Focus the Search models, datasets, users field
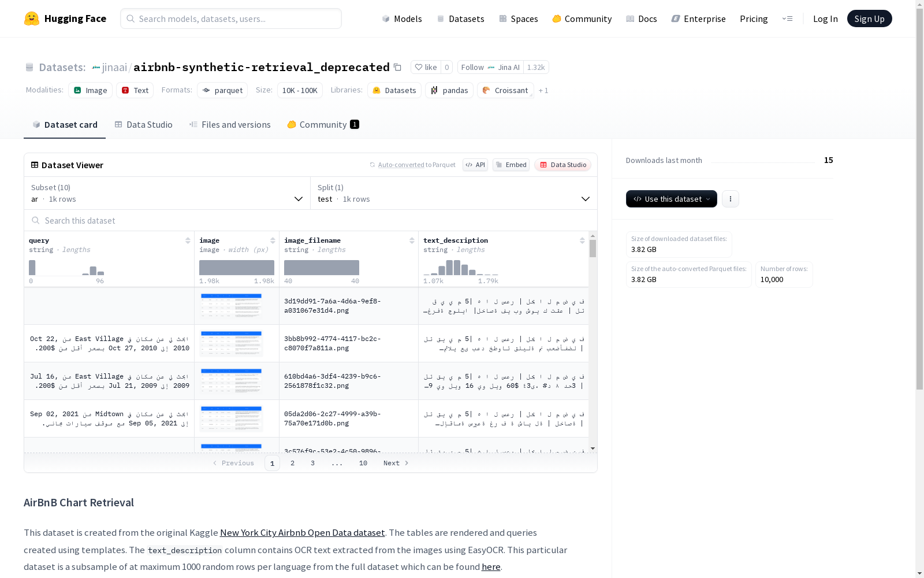This screenshot has width=924, height=578. pos(231,18)
